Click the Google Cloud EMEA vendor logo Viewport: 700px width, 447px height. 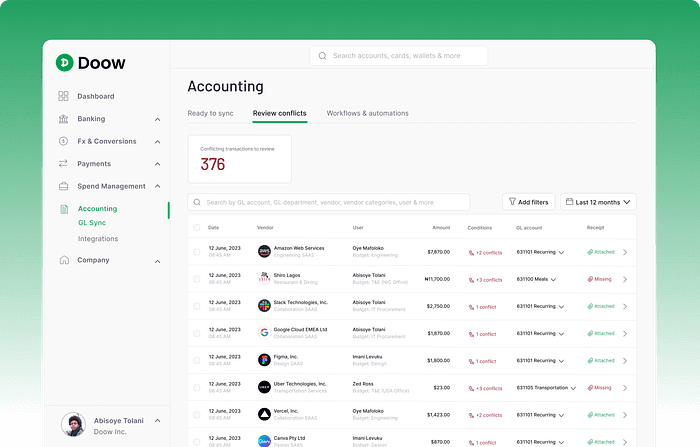pyautogui.click(x=264, y=333)
